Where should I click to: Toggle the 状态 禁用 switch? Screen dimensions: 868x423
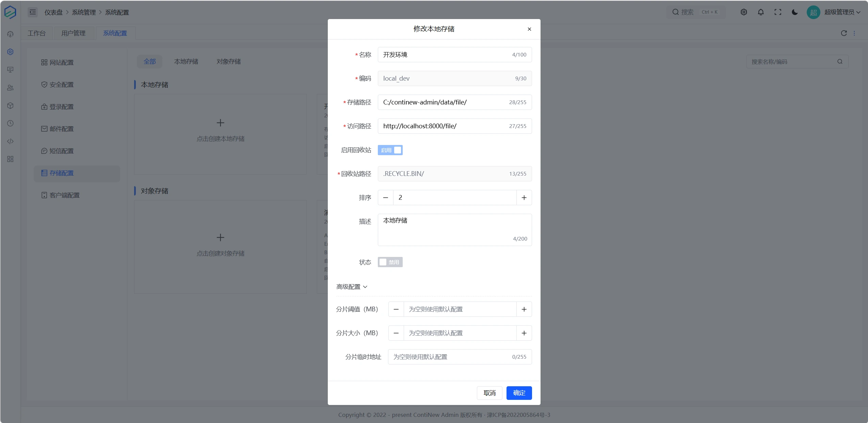pos(390,262)
